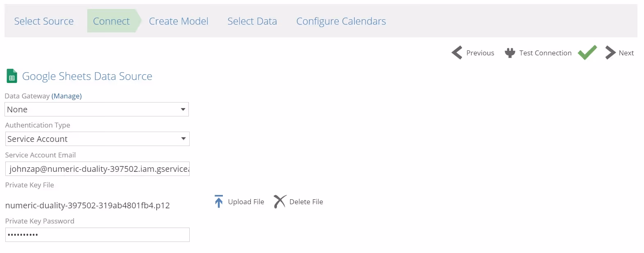The height and width of the screenshot is (253, 644).
Task: Click the Test Connection plug icon
Action: click(510, 53)
